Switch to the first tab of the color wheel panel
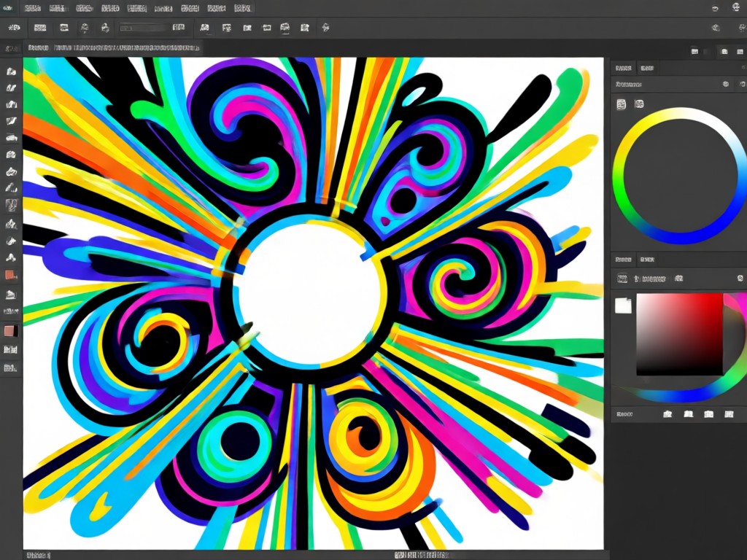The image size is (747, 560). coord(623,68)
